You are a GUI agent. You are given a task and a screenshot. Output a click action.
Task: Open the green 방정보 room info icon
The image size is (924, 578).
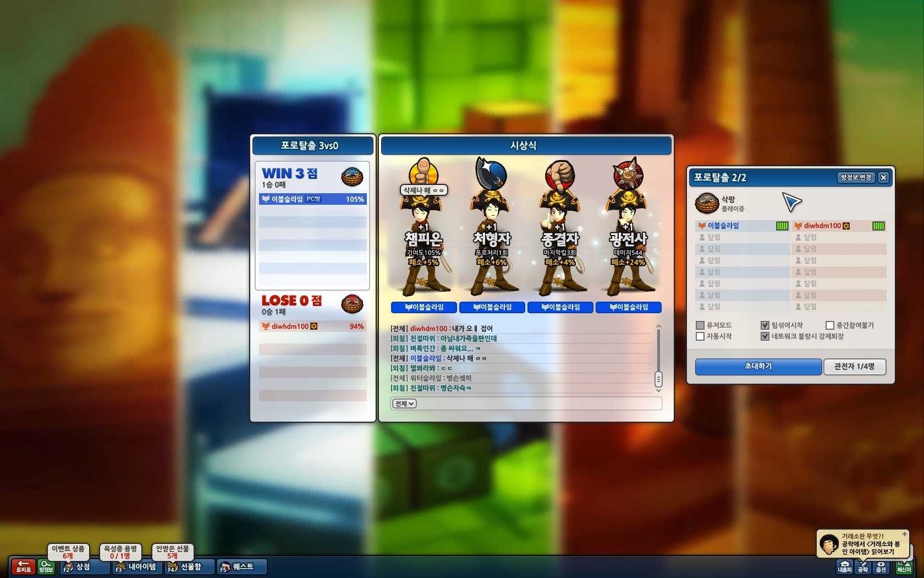click(46, 566)
